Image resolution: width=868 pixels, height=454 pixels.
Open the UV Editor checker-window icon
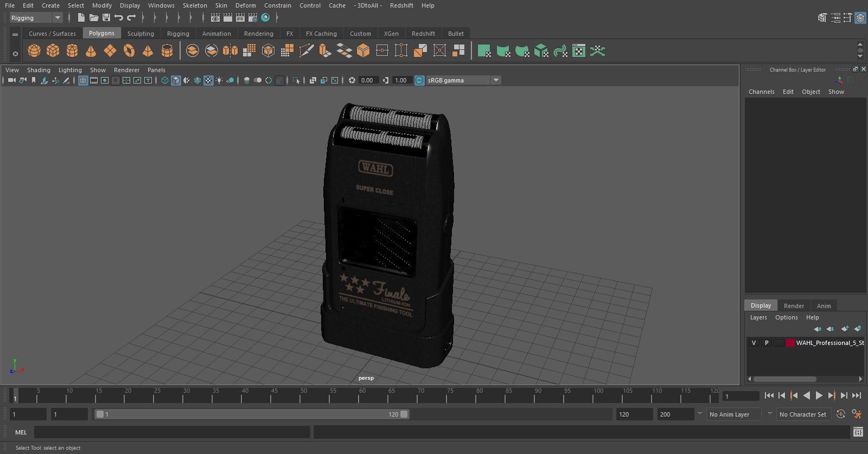(x=579, y=51)
